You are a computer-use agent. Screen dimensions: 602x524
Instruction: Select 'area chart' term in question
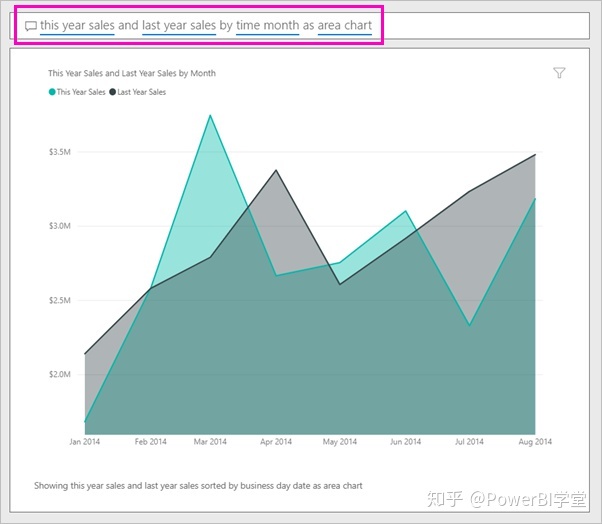pyautogui.click(x=345, y=25)
